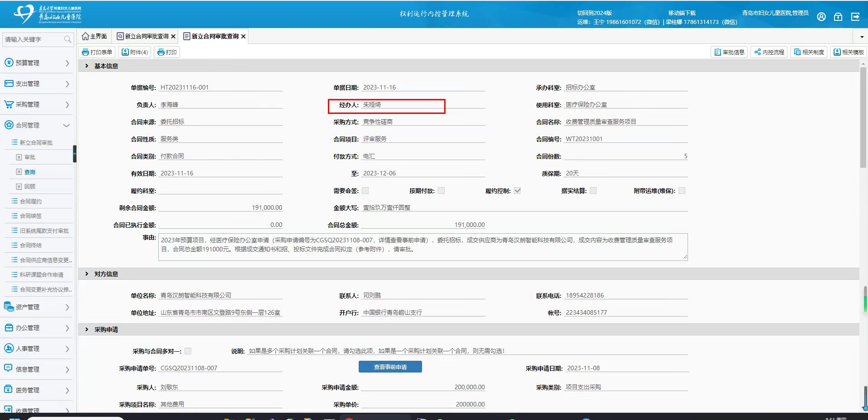Click the printer icon of 打印表单
868x420 pixels.
point(85,52)
